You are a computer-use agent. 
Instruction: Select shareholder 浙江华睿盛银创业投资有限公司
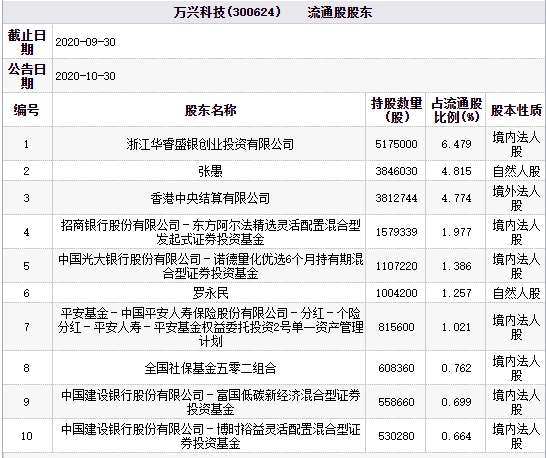[210, 144]
